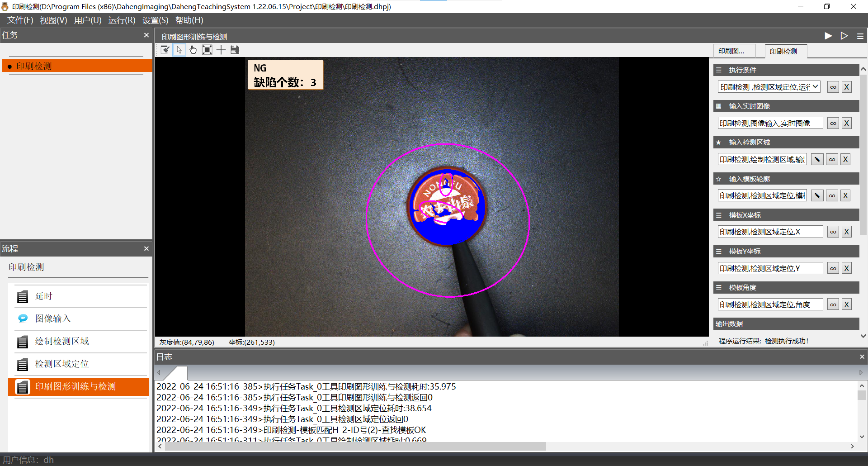This screenshot has height=466, width=868.
Task: Click the outlined single-step play button
Action: coord(844,36)
